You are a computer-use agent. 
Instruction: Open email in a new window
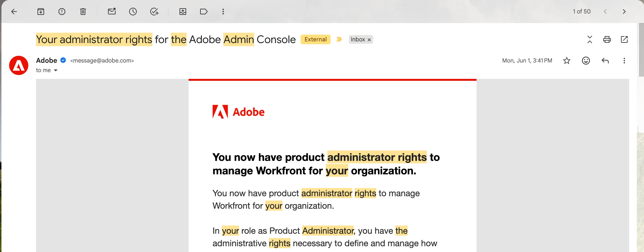(x=624, y=39)
